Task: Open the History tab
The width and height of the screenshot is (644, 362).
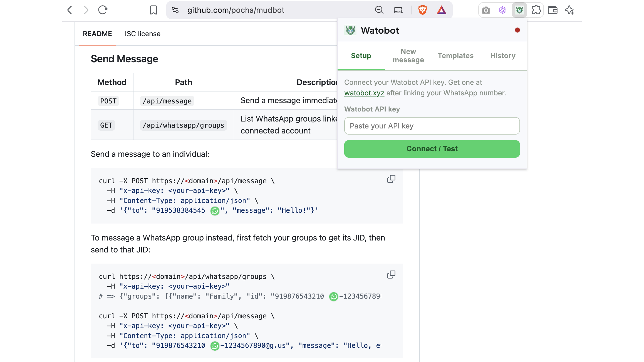Action: click(503, 56)
